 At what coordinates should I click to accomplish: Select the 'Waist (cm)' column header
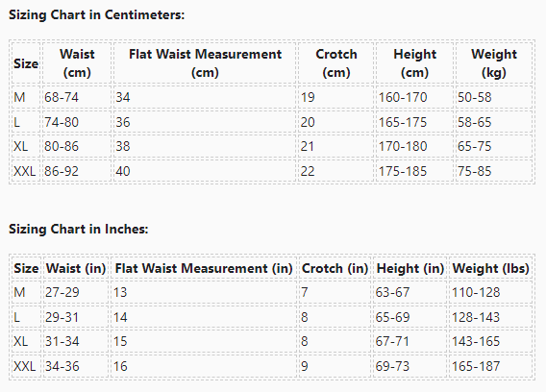tap(77, 63)
